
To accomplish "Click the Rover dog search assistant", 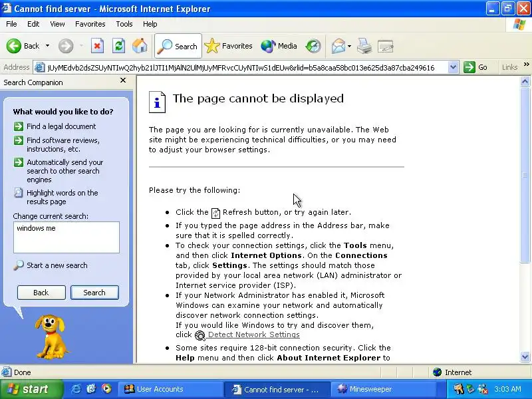I will [x=51, y=337].
